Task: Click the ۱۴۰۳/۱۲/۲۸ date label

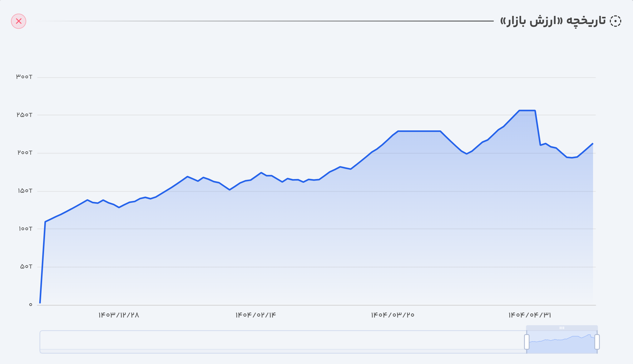Action: point(119,315)
